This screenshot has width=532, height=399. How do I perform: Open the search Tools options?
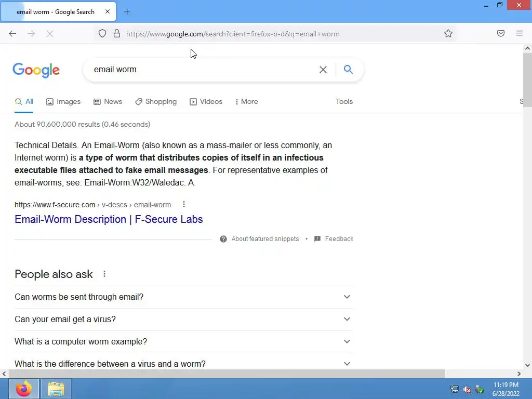pyautogui.click(x=344, y=101)
